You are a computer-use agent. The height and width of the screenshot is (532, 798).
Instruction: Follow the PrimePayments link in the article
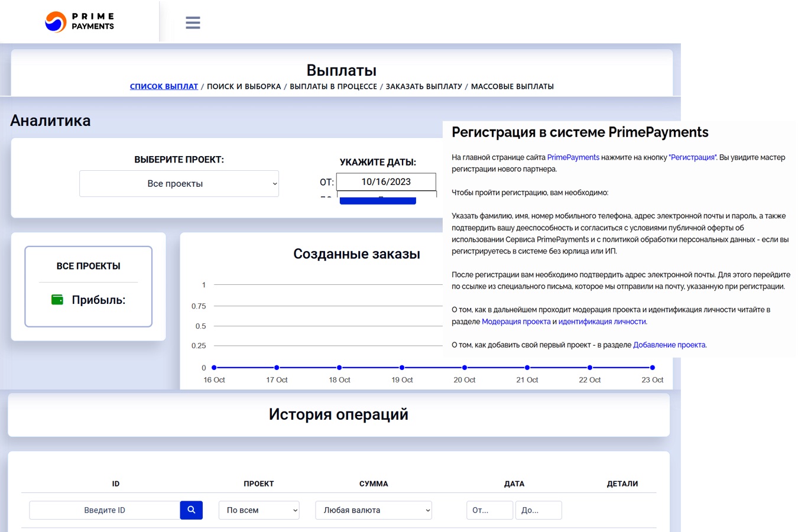pos(573,157)
